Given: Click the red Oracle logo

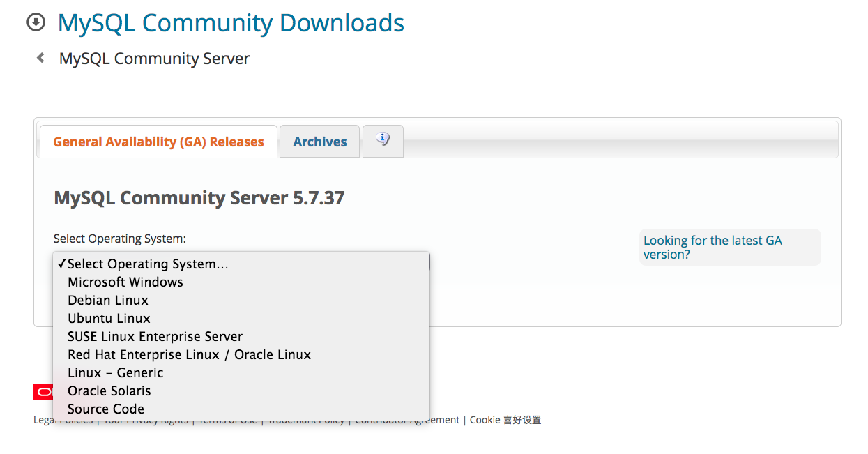Looking at the screenshot, I should [x=43, y=392].
